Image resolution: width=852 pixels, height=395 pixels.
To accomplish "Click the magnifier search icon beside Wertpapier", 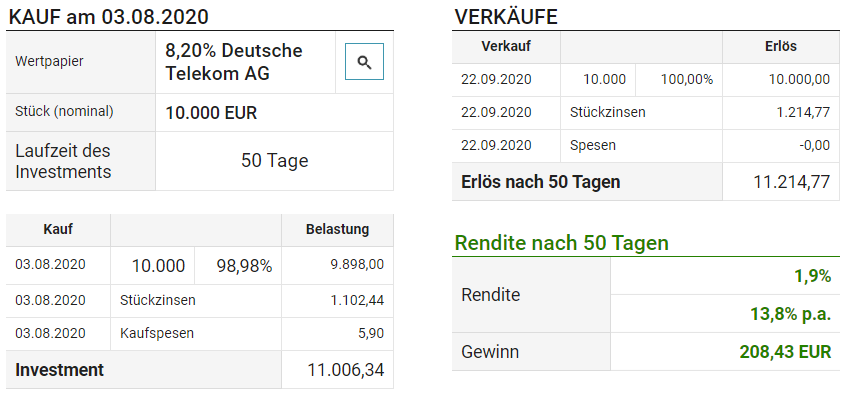I will tap(364, 62).
